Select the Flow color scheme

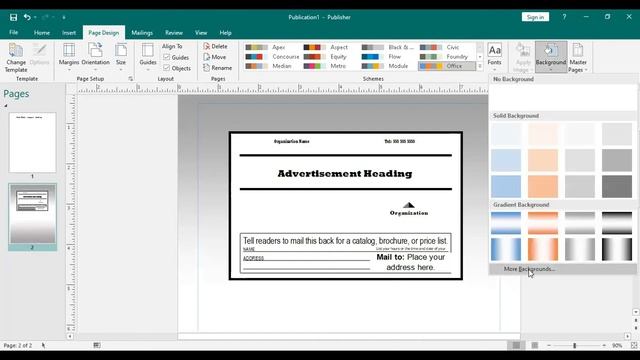tap(388, 57)
